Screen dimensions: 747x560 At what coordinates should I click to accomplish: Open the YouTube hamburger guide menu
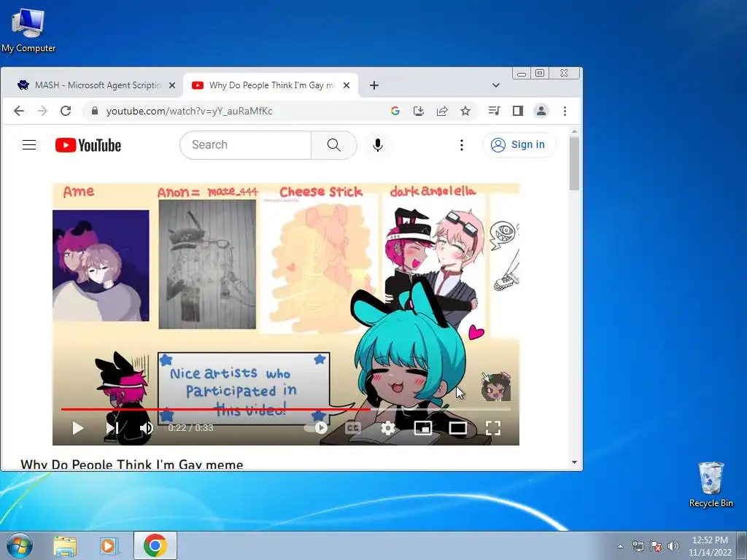pyautogui.click(x=29, y=145)
